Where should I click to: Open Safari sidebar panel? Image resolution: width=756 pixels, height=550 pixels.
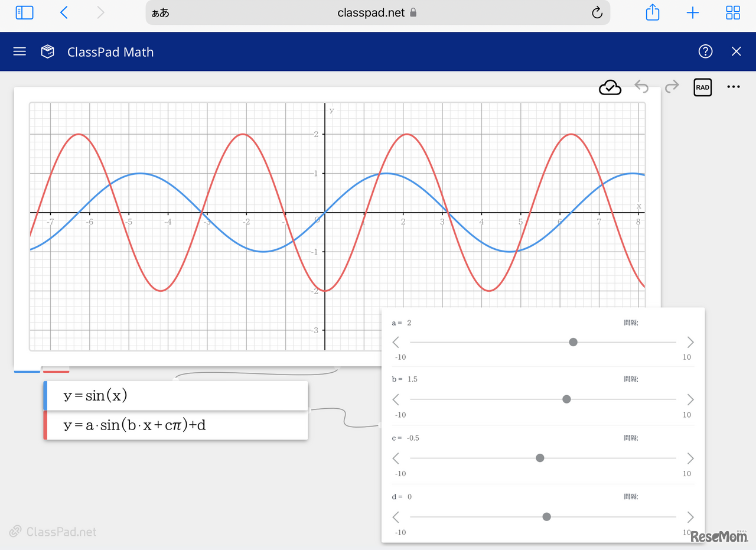click(x=24, y=12)
